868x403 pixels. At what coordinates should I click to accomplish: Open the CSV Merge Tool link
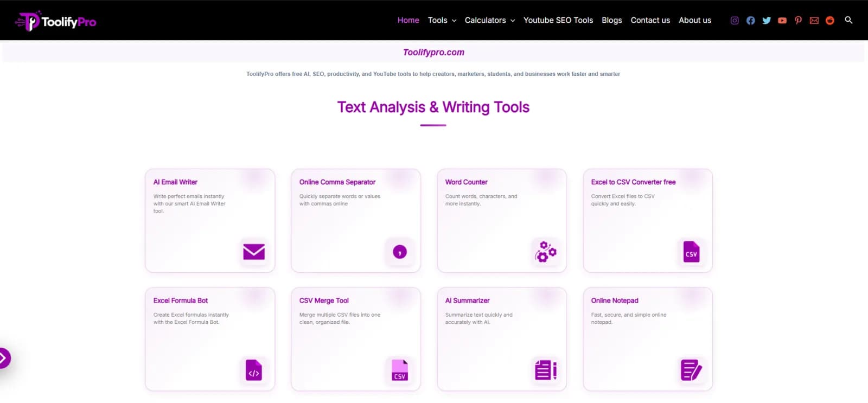tap(324, 300)
